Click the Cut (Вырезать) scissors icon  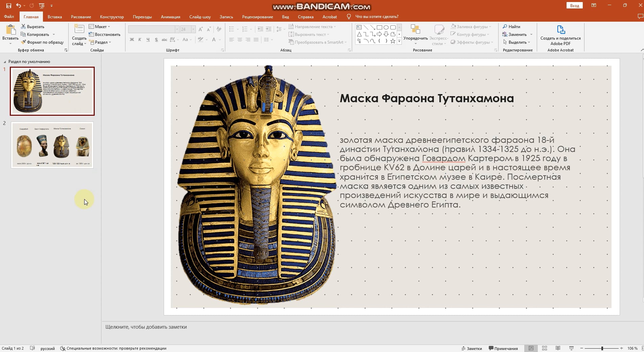23,26
